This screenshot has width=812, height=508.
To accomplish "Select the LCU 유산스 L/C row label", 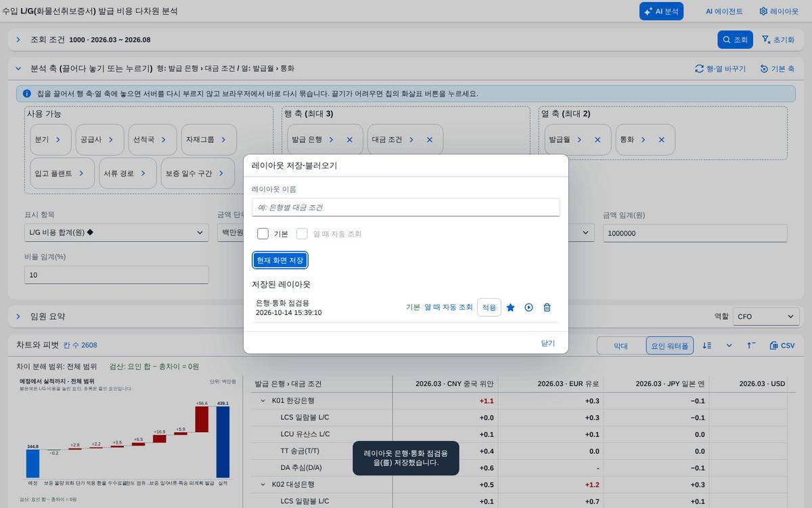I will pyautogui.click(x=305, y=434).
